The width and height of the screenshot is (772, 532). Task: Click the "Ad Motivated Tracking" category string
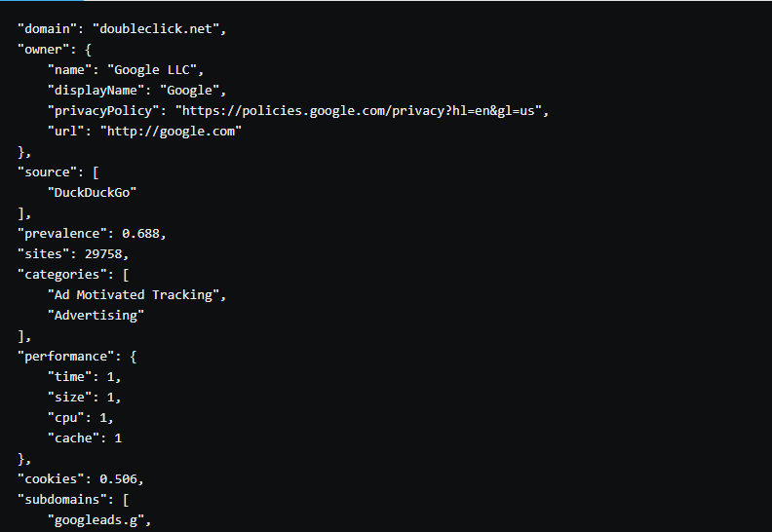click(133, 295)
